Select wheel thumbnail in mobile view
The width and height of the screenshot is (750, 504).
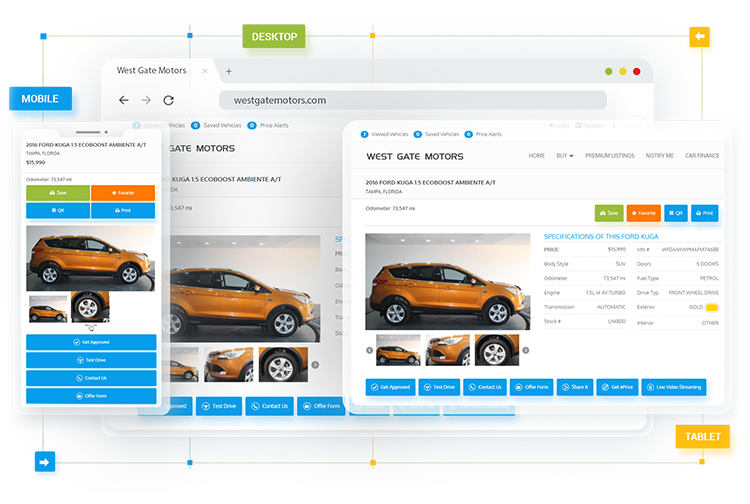click(x=90, y=307)
